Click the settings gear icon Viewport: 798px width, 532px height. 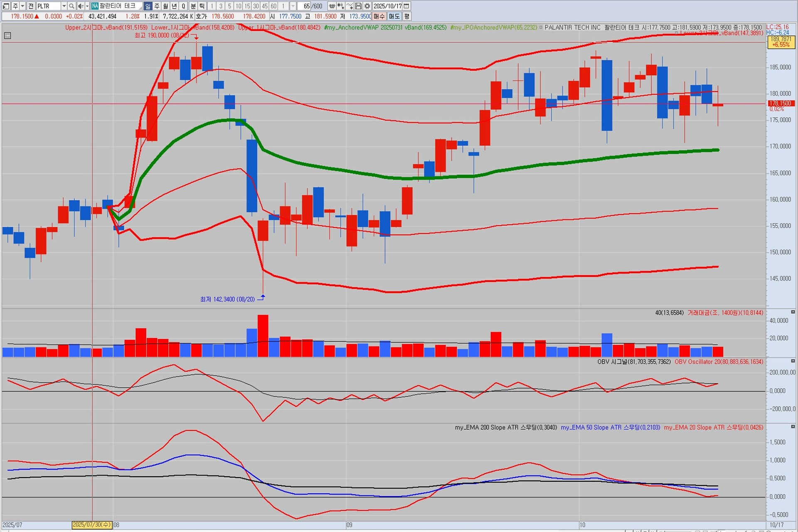(x=367, y=6)
